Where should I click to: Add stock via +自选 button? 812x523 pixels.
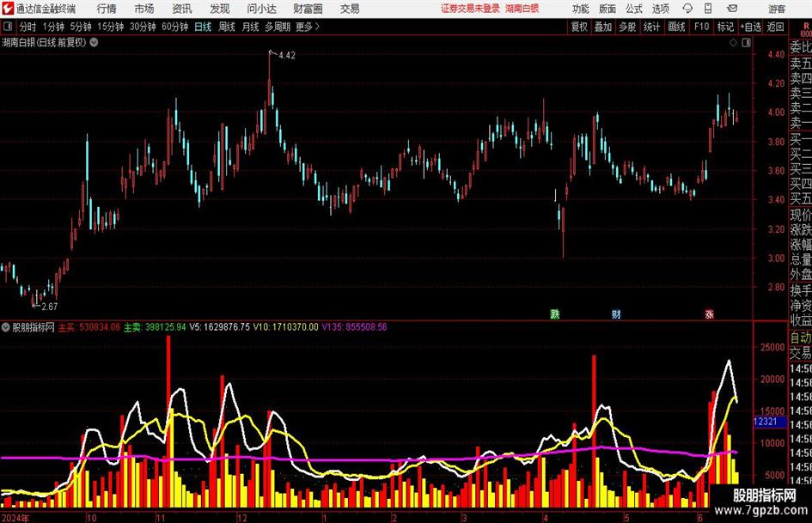[x=750, y=27]
